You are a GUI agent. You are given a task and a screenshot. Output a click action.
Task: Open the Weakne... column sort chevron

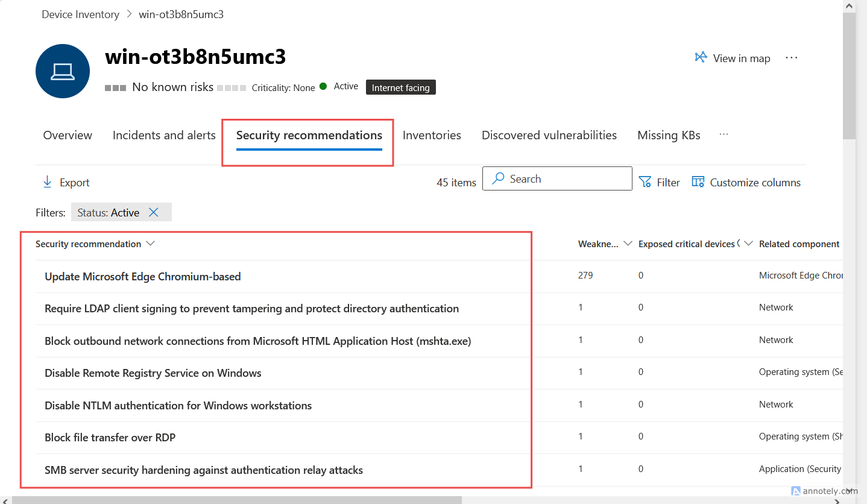click(x=628, y=244)
